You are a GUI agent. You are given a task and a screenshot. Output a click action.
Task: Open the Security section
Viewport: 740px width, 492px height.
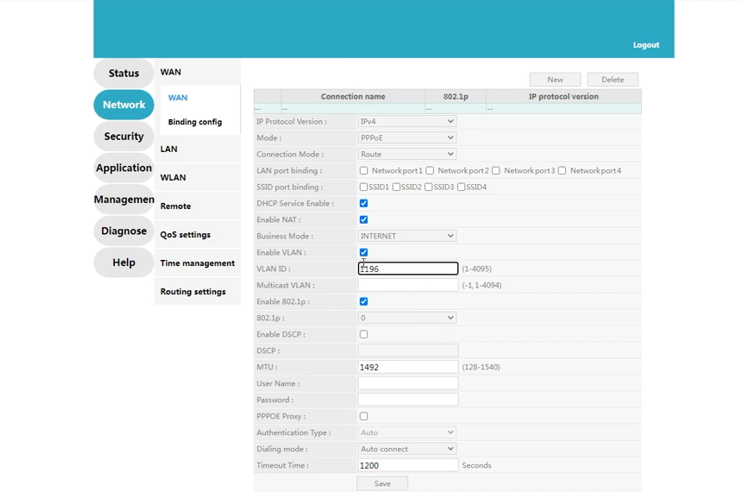123,136
